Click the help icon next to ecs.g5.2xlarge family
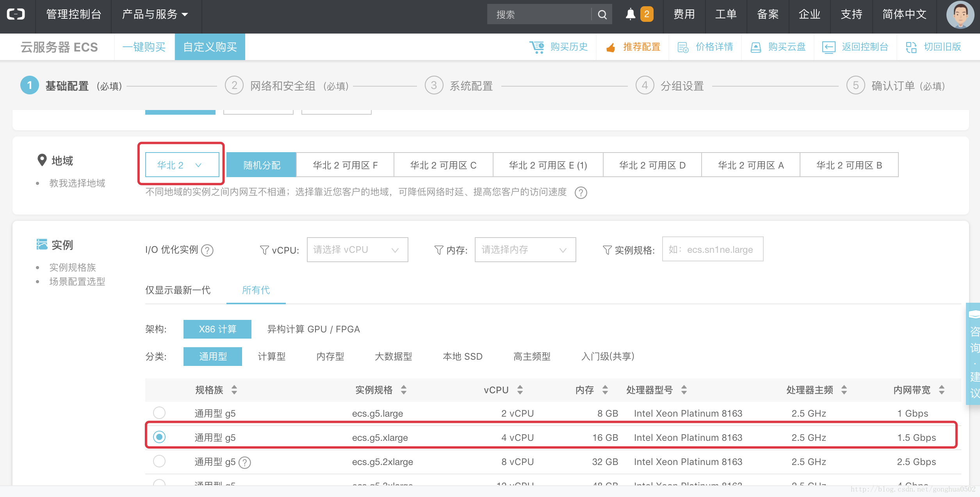This screenshot has height=497, width=980. point(244,463)
